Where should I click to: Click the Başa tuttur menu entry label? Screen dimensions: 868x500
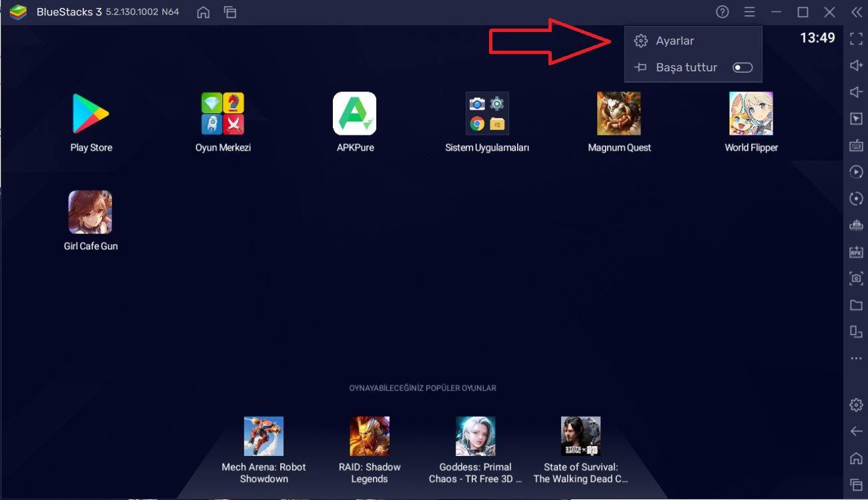687,67
